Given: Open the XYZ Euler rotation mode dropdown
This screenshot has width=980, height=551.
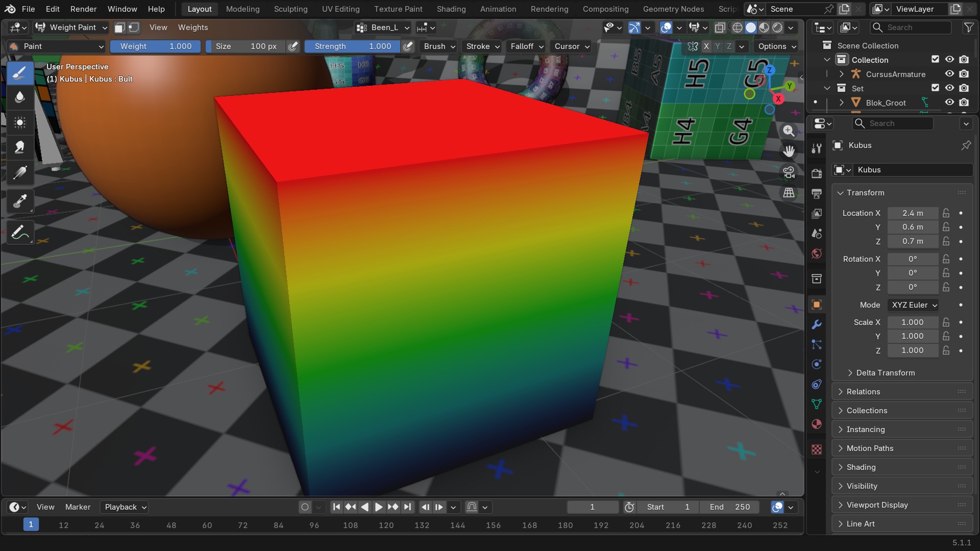Looking at the screenshot, I should coord(914,305).
